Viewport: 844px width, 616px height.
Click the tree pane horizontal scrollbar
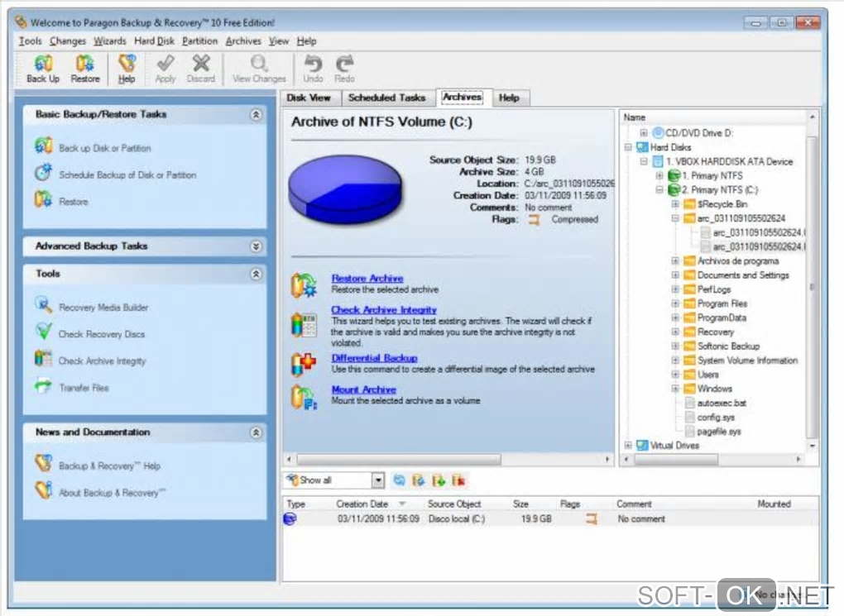click(676, 460)
